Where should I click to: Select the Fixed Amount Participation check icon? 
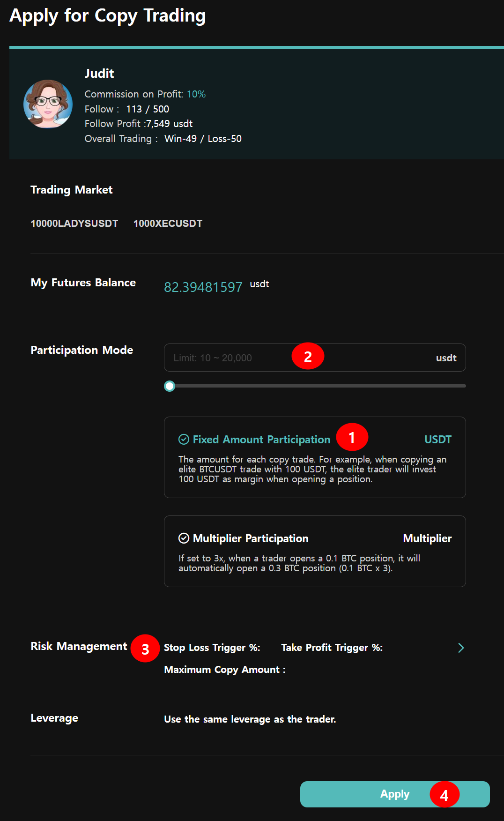(184, 439)
